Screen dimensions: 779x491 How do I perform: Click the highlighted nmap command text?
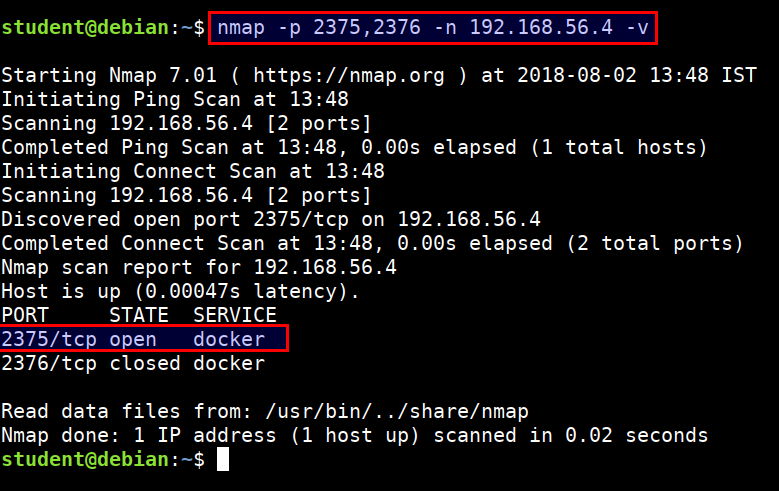click(433, 28)
